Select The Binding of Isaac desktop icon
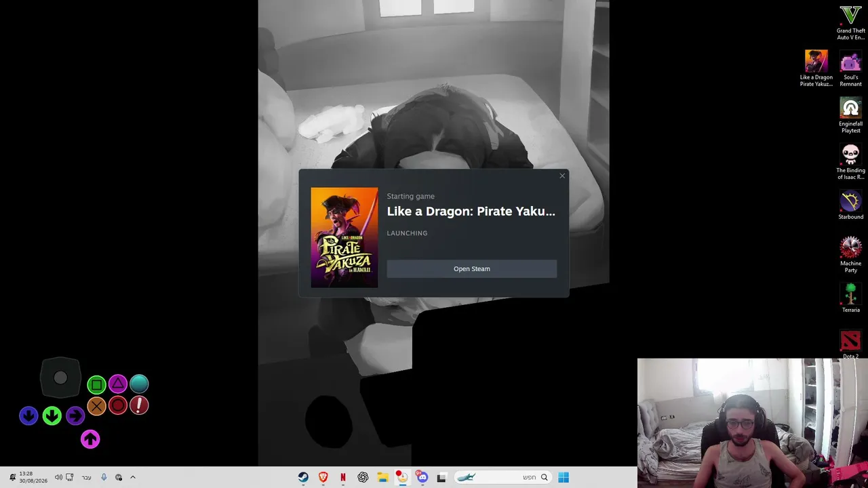868x488 pixels. [x=850, y=162]
